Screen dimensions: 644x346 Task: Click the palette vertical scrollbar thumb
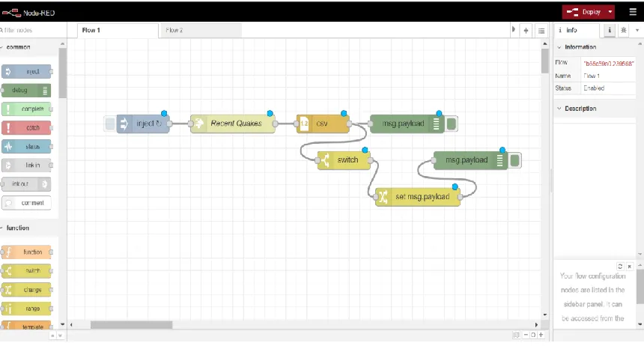tap(62, 73)
